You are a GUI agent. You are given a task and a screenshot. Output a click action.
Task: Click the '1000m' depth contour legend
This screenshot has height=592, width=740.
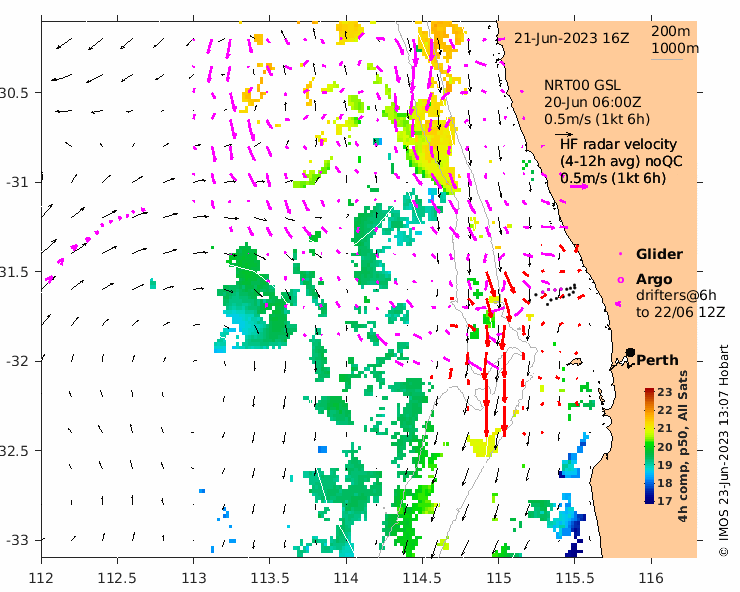pyautogui.click(x=675, y=48)
